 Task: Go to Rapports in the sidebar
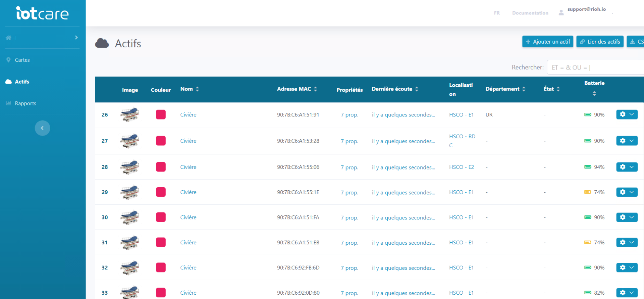click(25, 103)
